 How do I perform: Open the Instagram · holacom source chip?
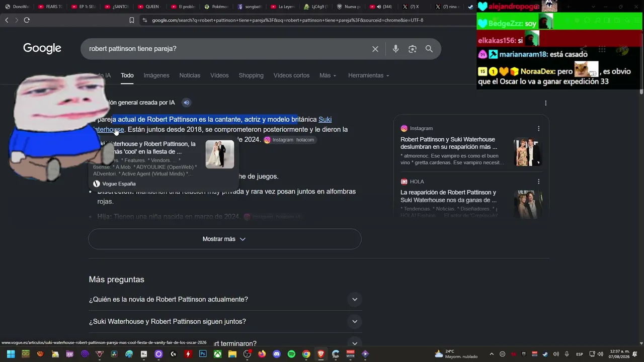coord(289,140)
